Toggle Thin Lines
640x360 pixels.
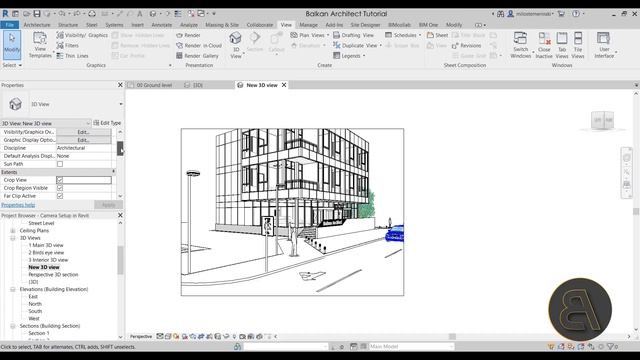pyautogui.click(x=72, y=56)
